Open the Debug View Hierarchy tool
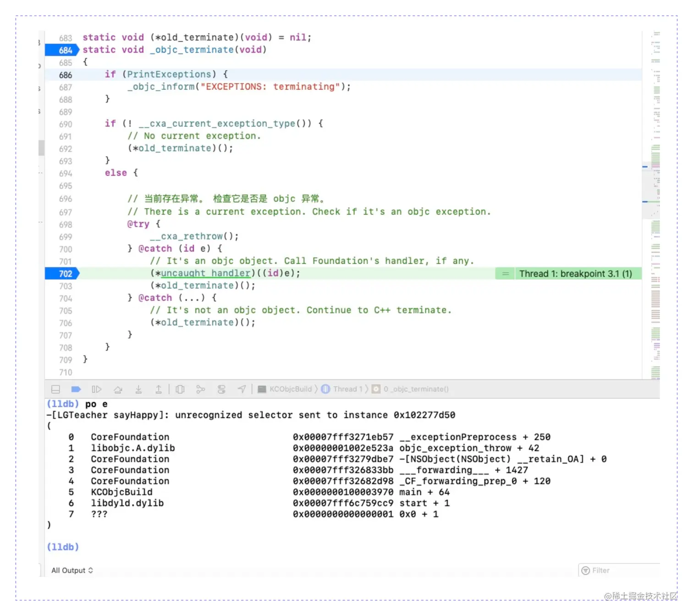This screenshot has height=616, width=693. point(180,389)
